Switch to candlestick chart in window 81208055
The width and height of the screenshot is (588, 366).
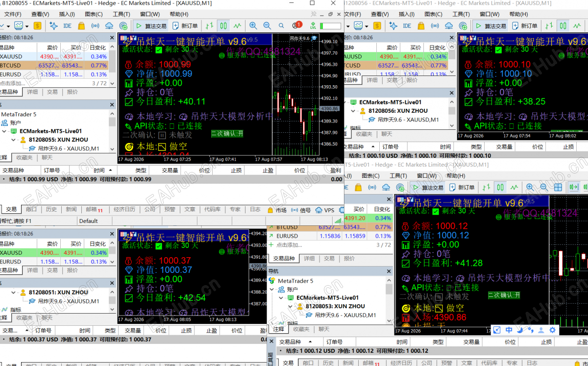click(223, 25)
